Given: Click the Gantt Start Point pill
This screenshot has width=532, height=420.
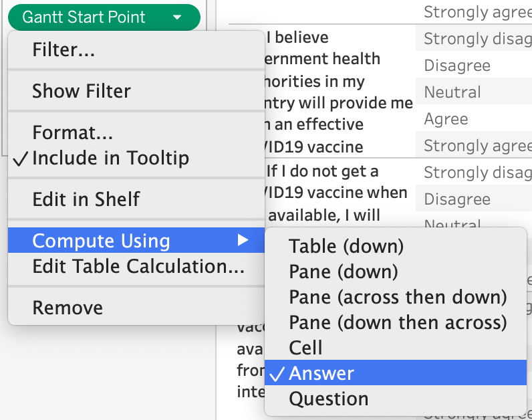Looking at the screenshot, I should point(84,17).
